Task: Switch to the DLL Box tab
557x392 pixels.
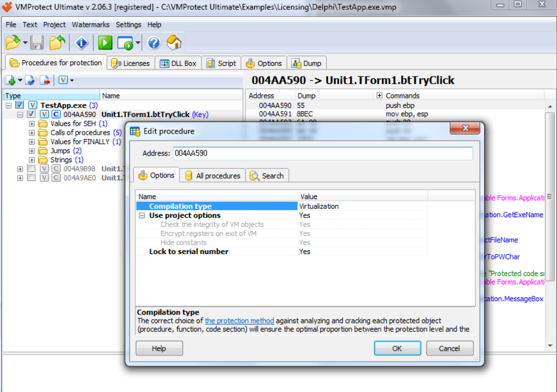Action: click(x=178, y=63)
